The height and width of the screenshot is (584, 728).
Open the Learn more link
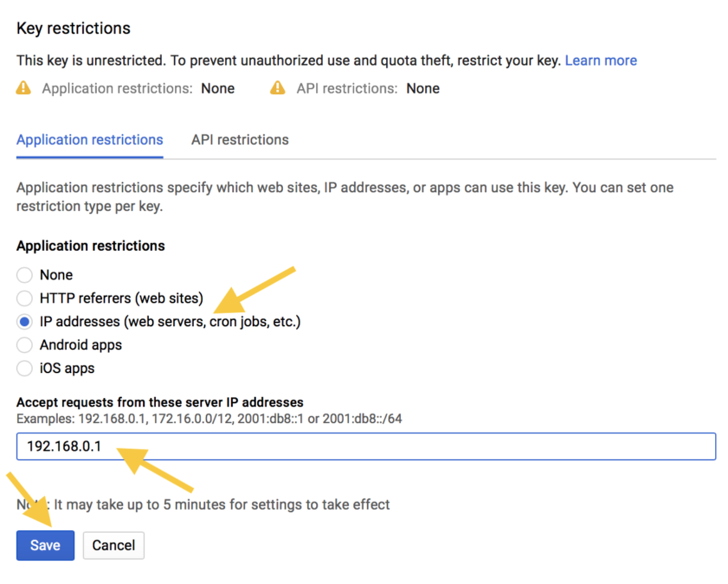[601, 61]
